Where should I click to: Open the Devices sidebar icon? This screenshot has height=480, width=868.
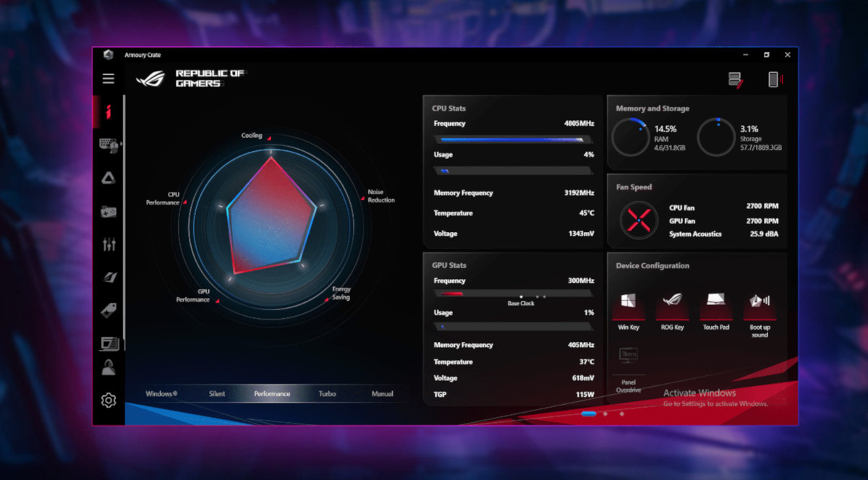tap(109, 145)
